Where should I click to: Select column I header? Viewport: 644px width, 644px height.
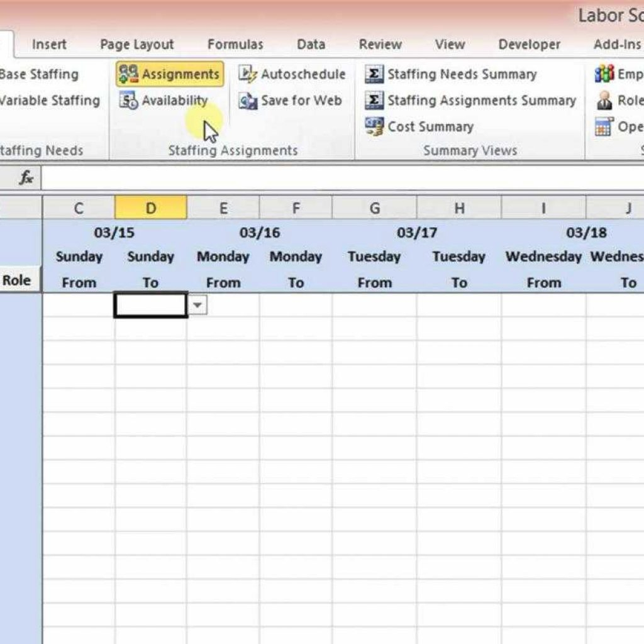pos(544,208)
